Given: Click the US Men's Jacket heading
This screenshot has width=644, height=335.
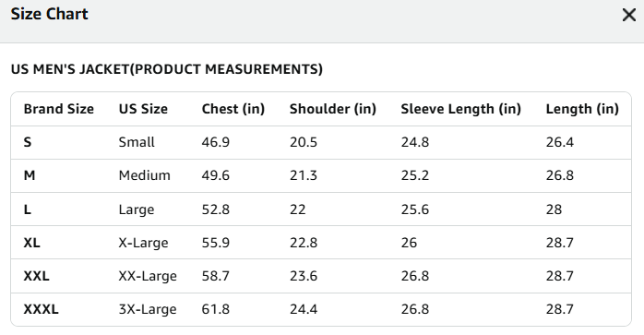Looking at the screenshot, I should click(167, 69).
